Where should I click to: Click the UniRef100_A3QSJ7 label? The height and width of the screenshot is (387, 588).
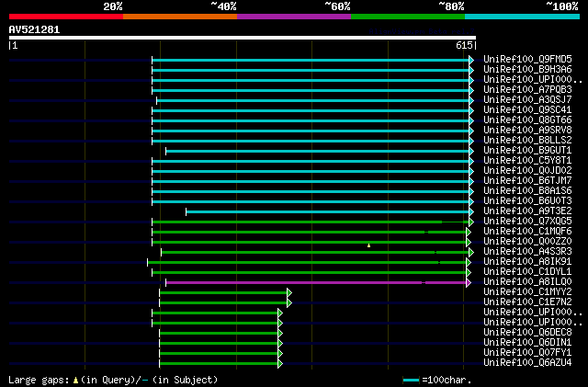pyautogui.click(x=527, y=100)
